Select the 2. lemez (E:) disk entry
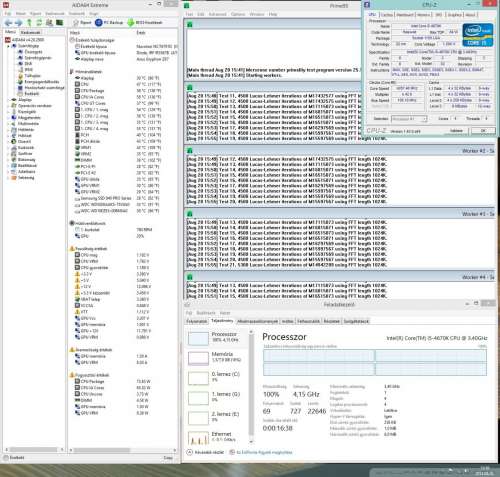 (x=217, y=418)
